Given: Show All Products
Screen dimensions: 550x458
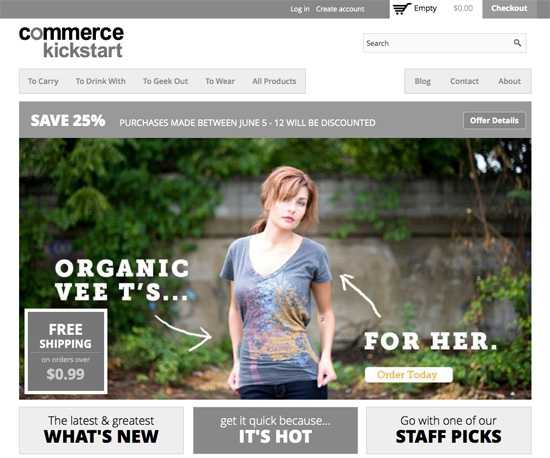Looking at the screenshot, I should pyautogui.click(x=274, y=81).
